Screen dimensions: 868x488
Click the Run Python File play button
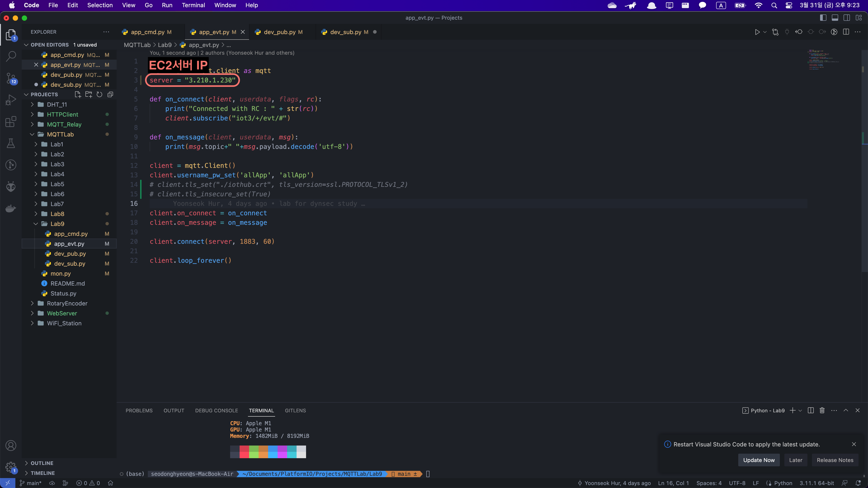[x=757, y=32]
